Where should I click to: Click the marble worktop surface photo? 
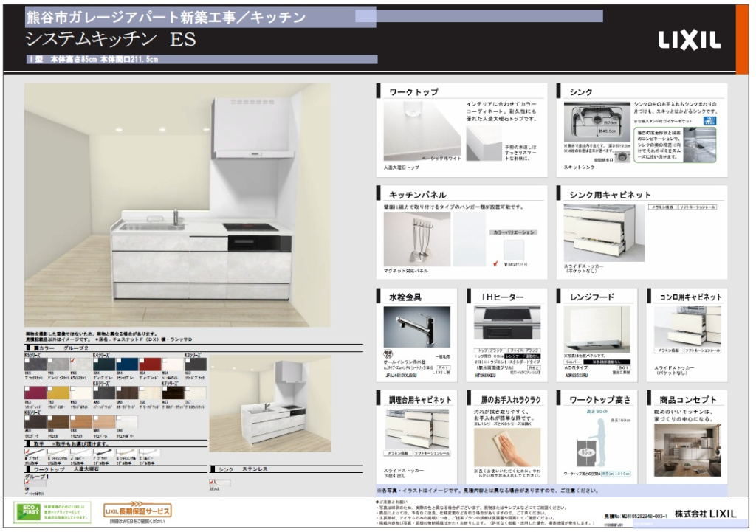tap(422, 131)
